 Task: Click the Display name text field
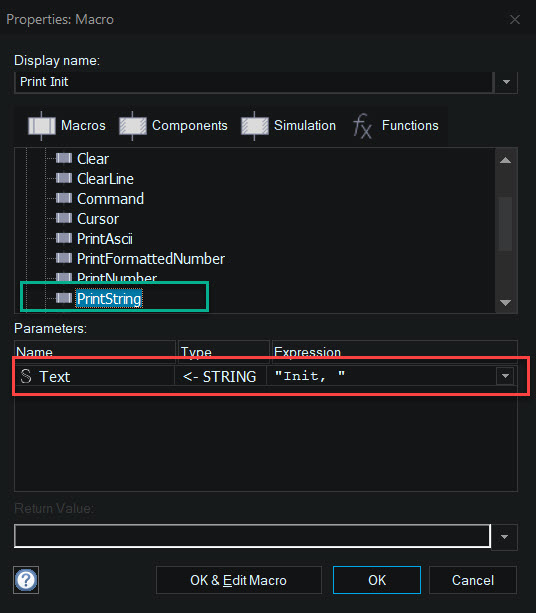[254, 82]
